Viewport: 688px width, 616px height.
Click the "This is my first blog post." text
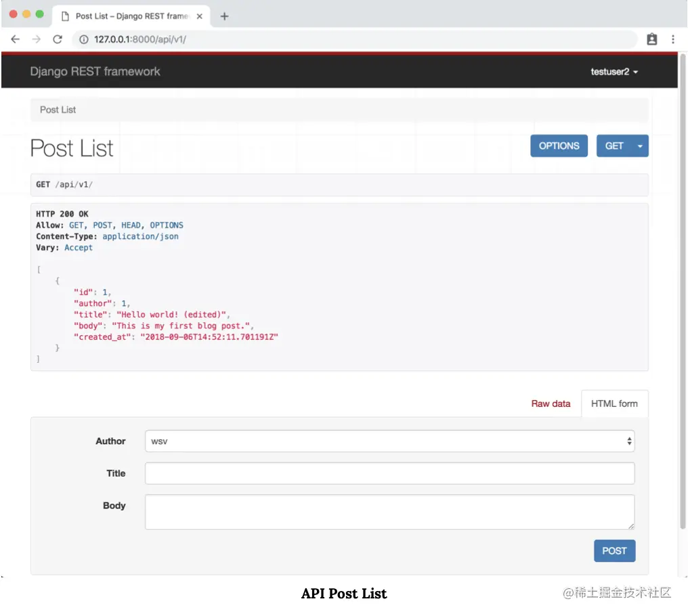tap(181, 326)
